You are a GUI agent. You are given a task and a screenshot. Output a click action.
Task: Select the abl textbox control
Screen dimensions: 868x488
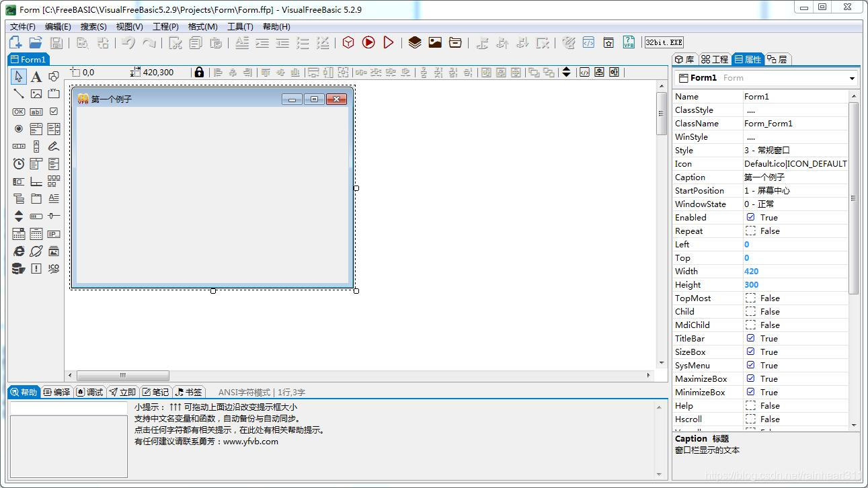(x=36, y=112)
